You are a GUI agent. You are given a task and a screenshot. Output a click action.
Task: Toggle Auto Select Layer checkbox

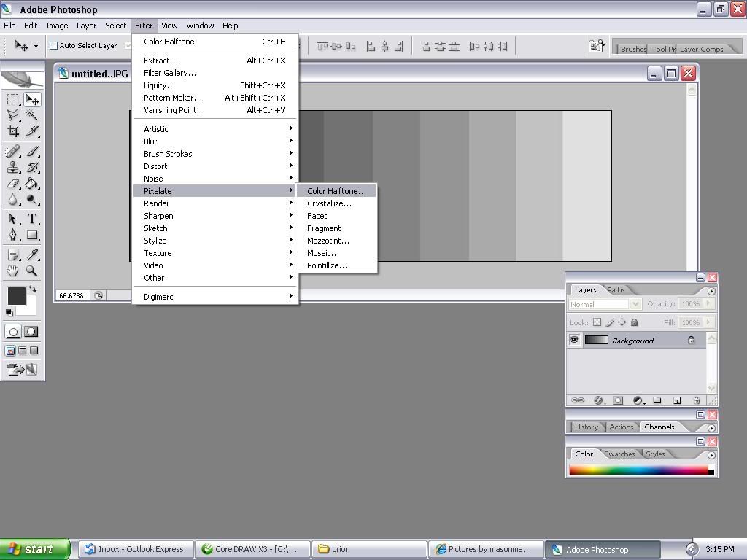tap(54, 46)
